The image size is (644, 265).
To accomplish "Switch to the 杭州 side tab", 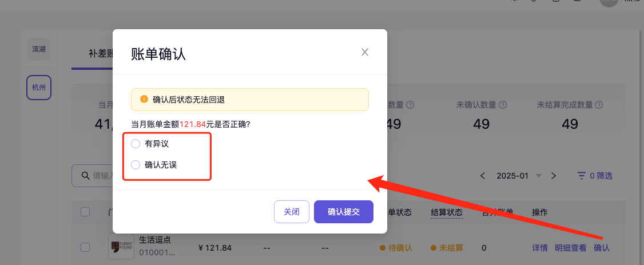I will coord(39,88).
